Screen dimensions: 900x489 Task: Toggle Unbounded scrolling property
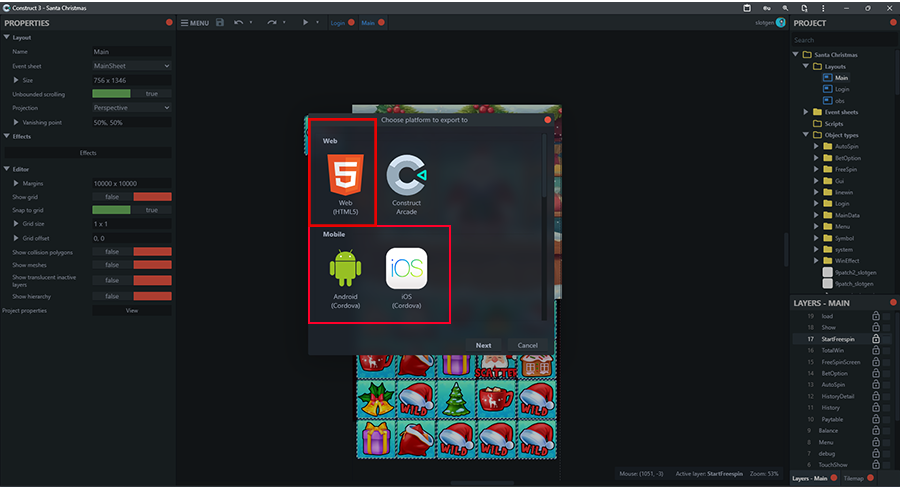tap(131, 94)
